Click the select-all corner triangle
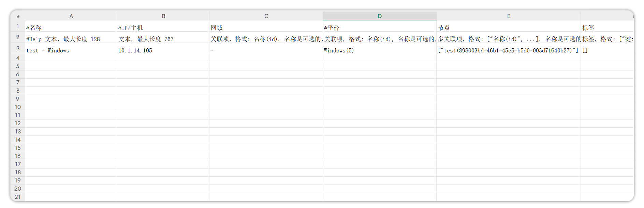The height and width of the screenshot is (208, 644). pyautogui.click(x=18, y=16)
